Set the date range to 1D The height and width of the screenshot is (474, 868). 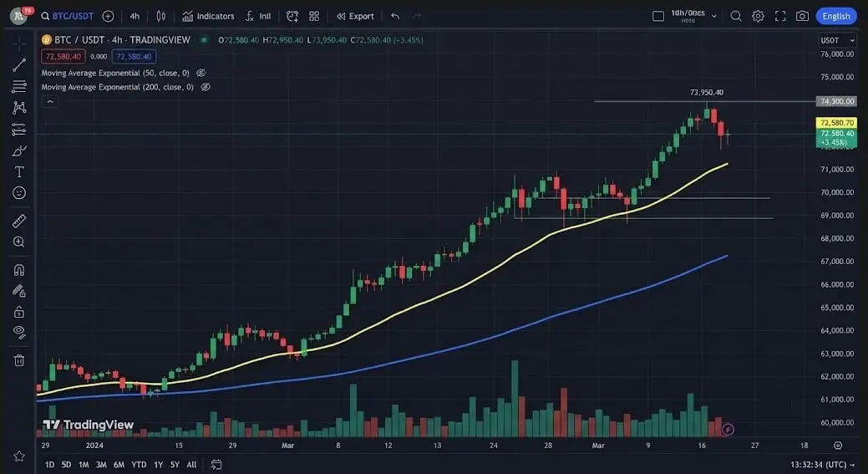[x=50, y=465]
